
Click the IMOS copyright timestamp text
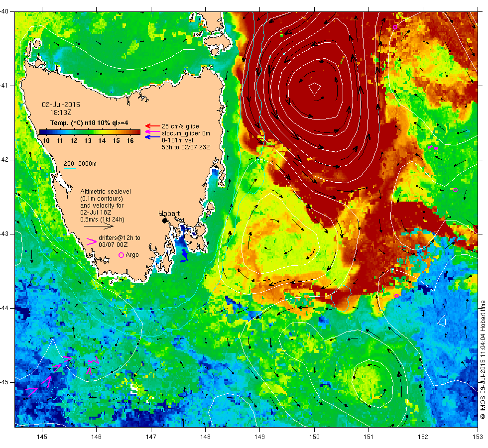483,359
